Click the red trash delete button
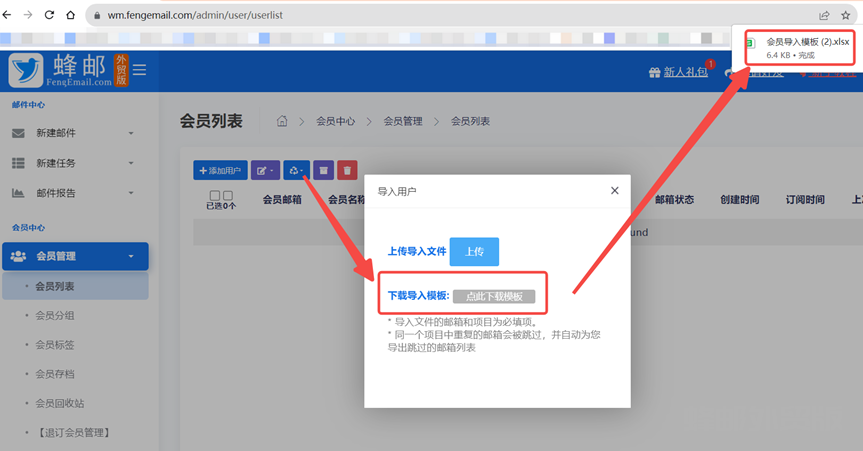Viewport: 863px width, 451px height. click(347, 171)
